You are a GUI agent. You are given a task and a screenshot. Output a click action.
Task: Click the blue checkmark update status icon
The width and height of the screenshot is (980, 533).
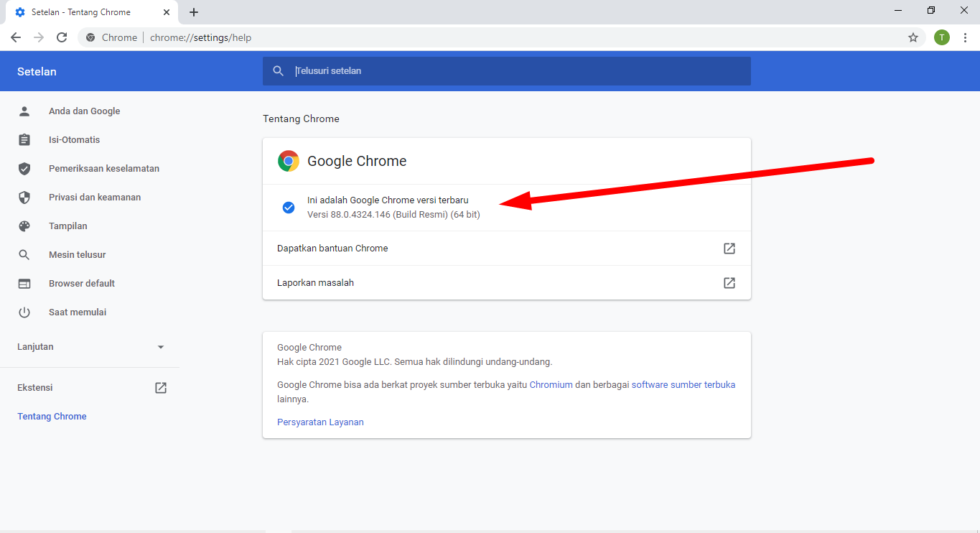(289, 208)
